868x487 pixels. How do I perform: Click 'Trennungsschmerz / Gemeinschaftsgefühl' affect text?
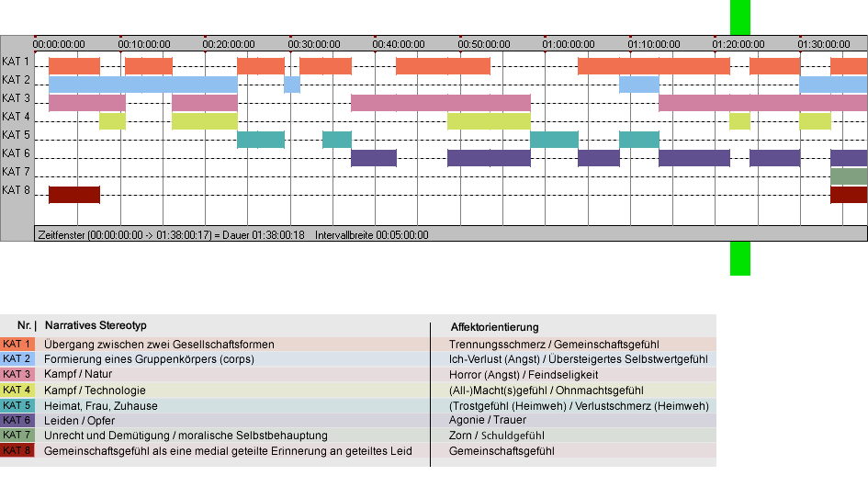tap(554, 344)
